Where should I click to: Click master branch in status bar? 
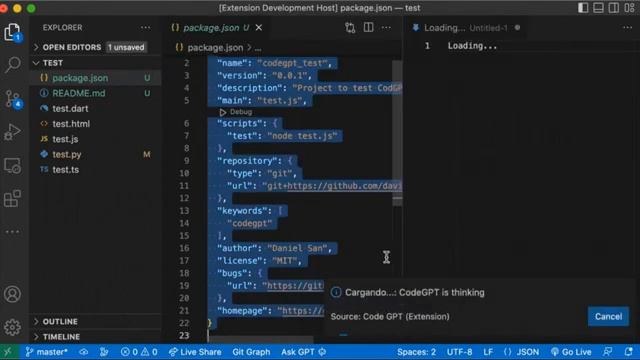coord(47,352)
